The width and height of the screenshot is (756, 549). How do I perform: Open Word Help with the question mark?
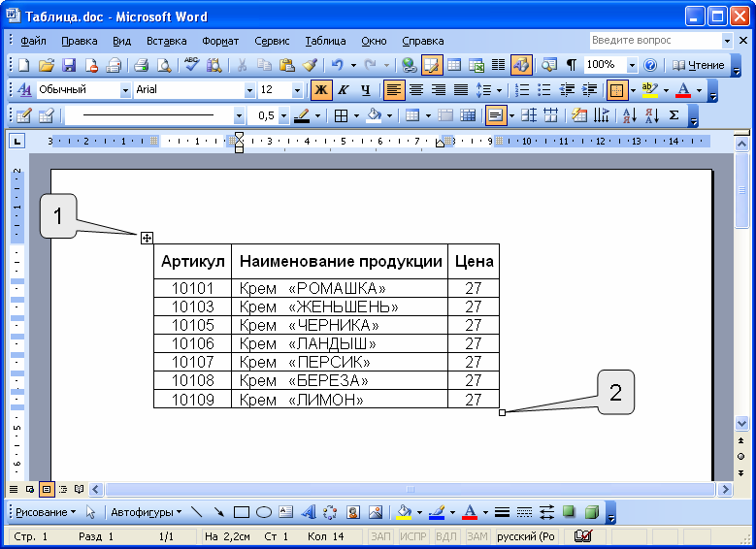point(650,65)
